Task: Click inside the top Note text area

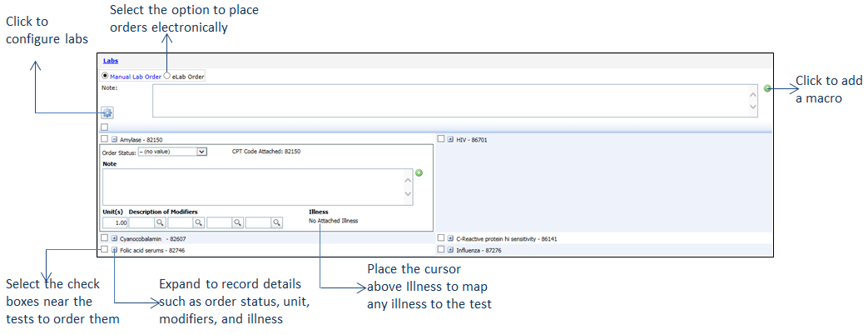Action: (x=449, y=100)
